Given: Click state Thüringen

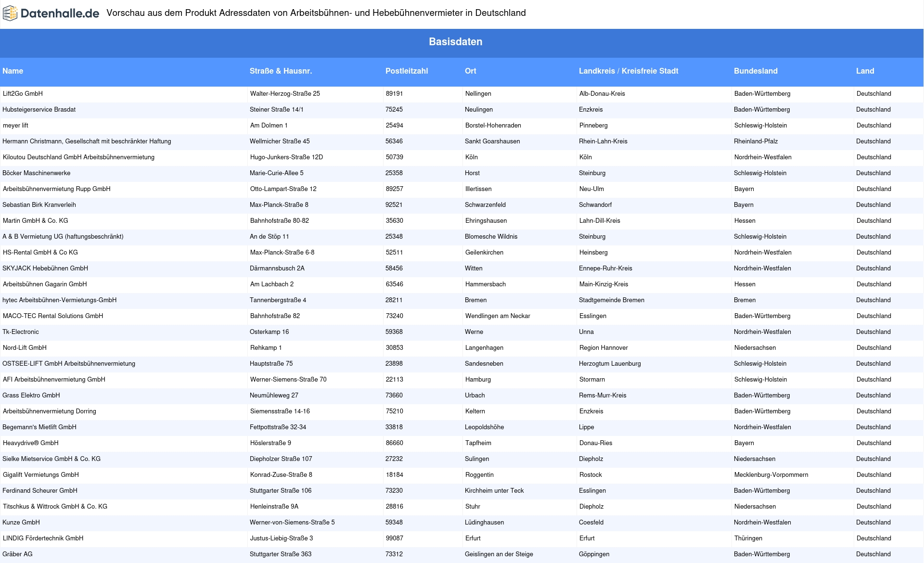Looking at the screenshot, I should 748,538.
